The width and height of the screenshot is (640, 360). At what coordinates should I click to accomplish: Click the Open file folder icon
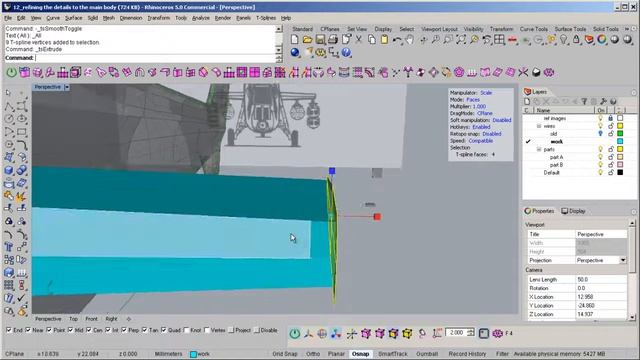(307, 40)
